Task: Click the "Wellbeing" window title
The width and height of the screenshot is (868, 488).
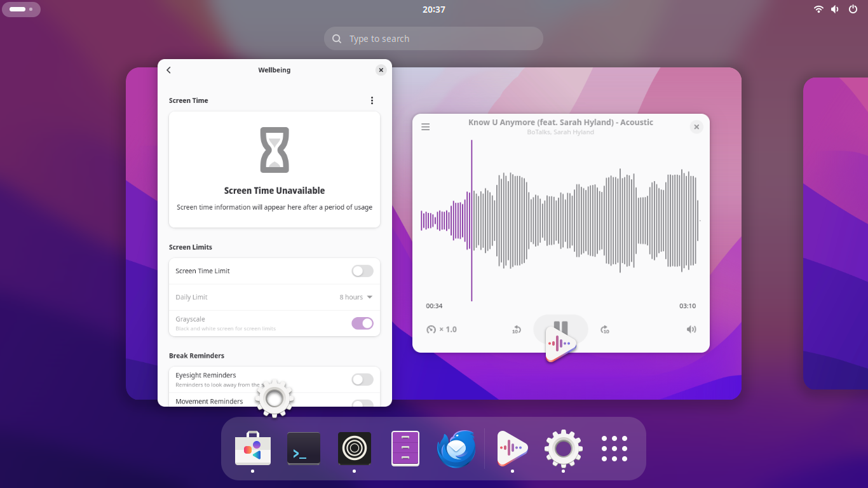Action: [275, 70]
